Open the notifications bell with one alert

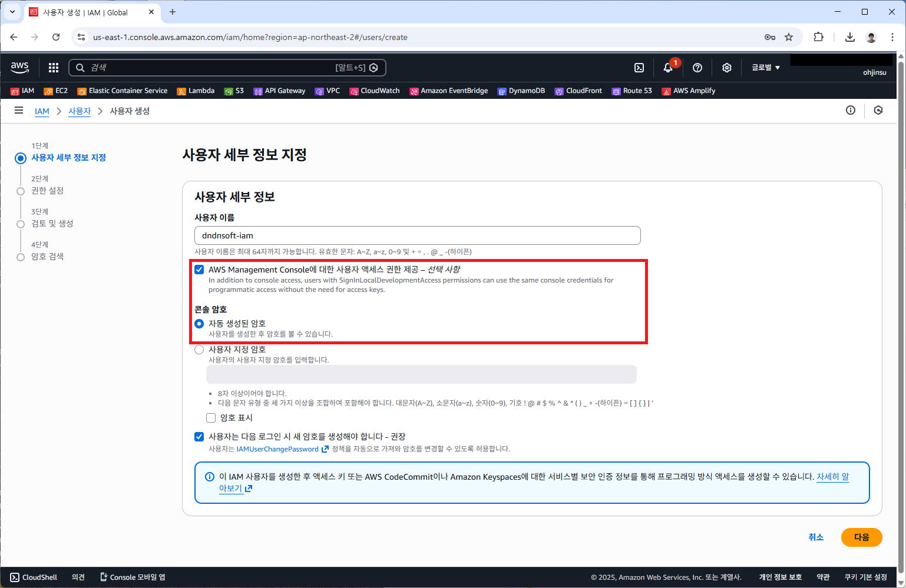pos(668,68)
